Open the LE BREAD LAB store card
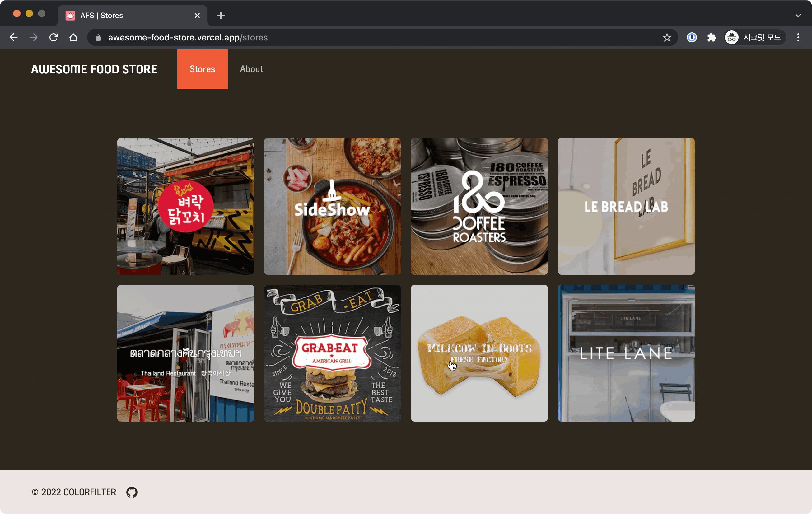 626,206
